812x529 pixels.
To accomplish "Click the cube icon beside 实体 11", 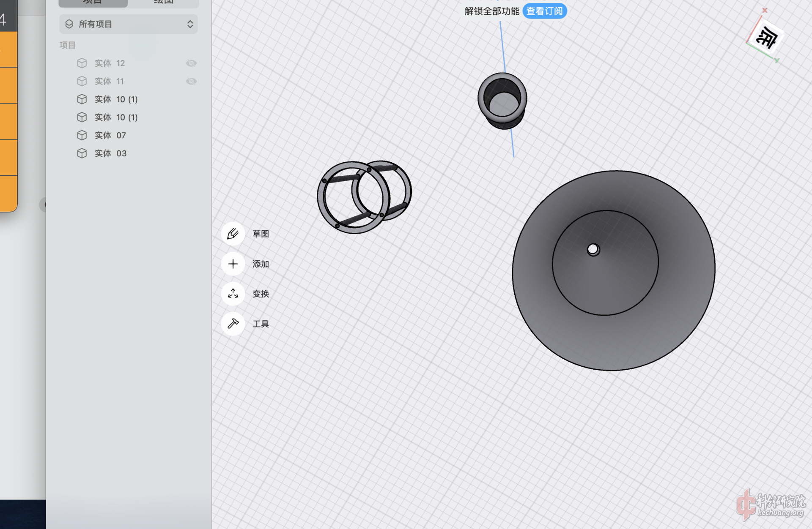I will pyautogui.click(x=82, y=81).
